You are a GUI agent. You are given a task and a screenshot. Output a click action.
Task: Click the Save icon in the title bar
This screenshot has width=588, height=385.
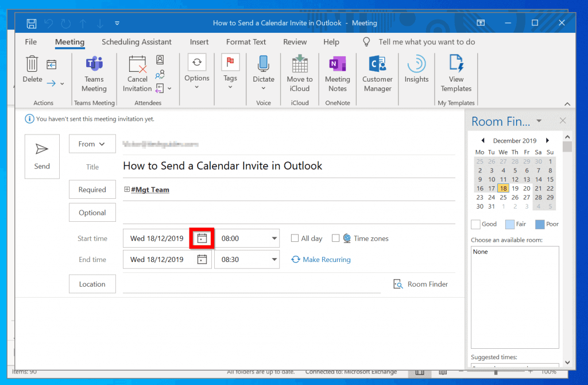pos(32,23)
